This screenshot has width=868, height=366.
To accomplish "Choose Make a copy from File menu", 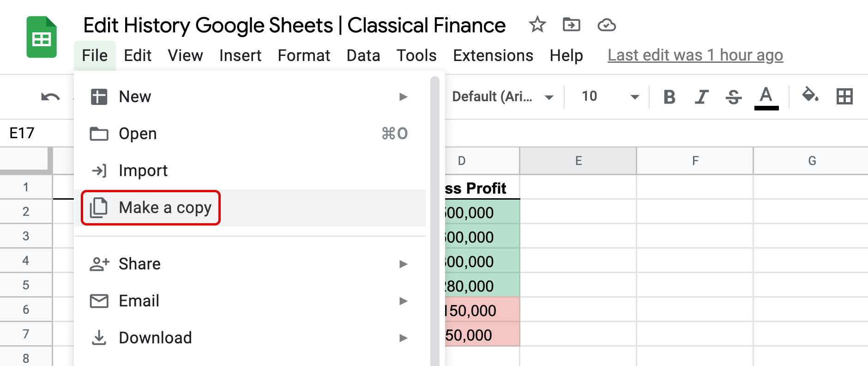I will [250, 207].
